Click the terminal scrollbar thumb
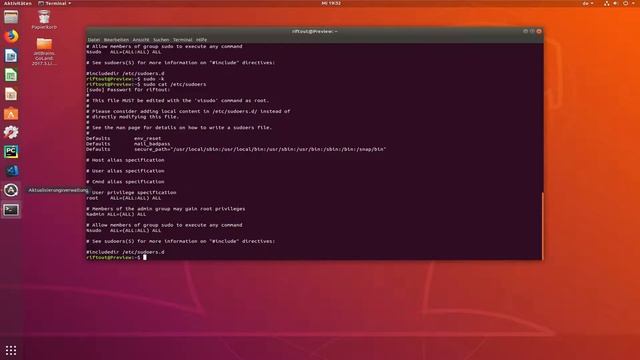This screenshot has width=640, height=360. [x=542, y=225]
